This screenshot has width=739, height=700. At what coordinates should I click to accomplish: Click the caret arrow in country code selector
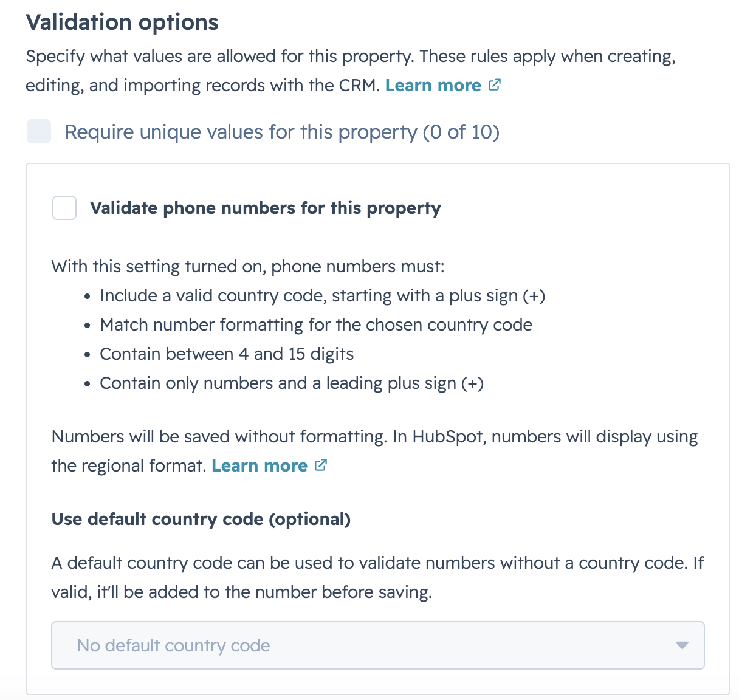point(682,645)
